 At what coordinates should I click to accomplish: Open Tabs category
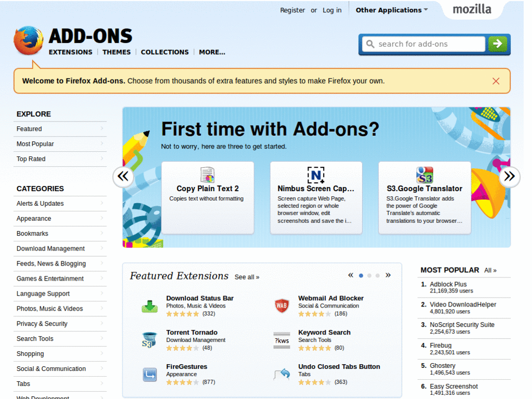[60, 384]
